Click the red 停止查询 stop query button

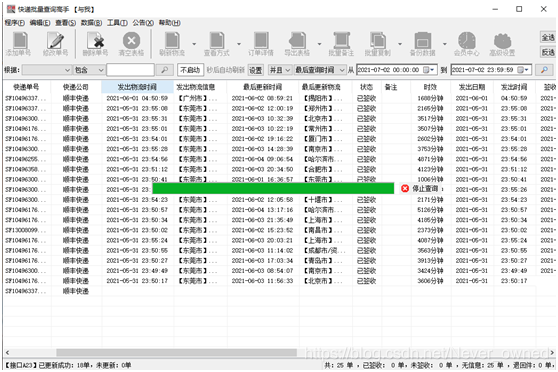[x=420, y=188]
